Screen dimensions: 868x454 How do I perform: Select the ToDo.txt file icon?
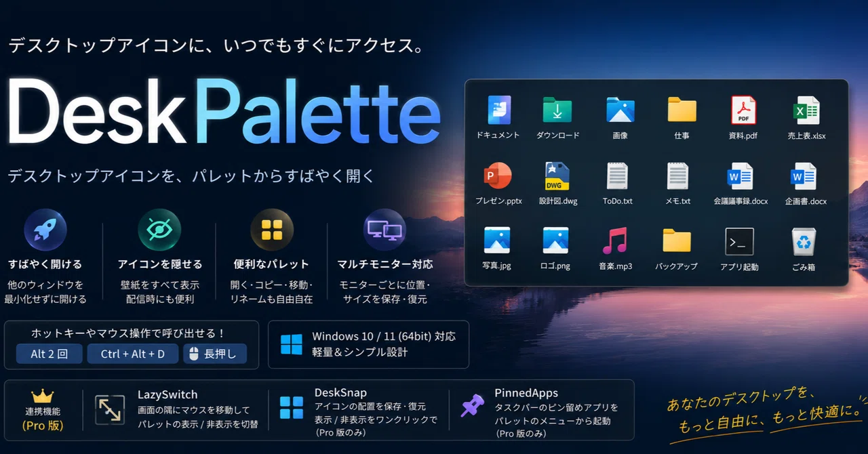click(617, 176)
